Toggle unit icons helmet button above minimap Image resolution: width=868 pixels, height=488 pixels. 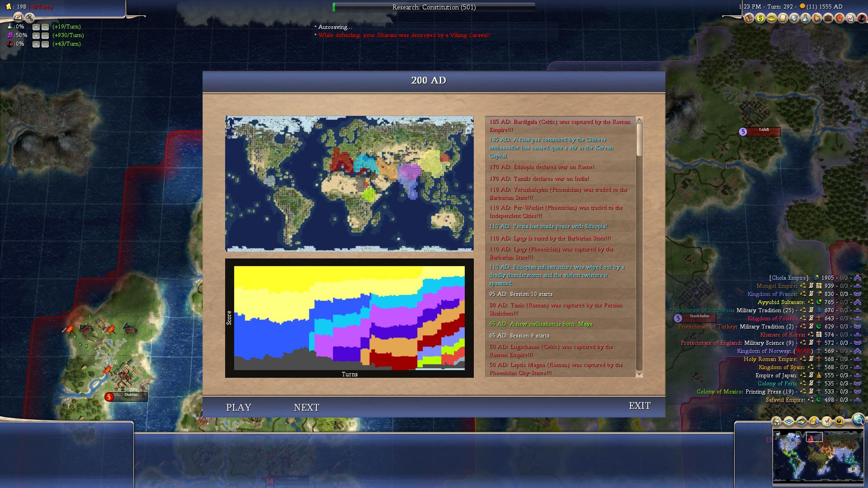tap(776, 421)
